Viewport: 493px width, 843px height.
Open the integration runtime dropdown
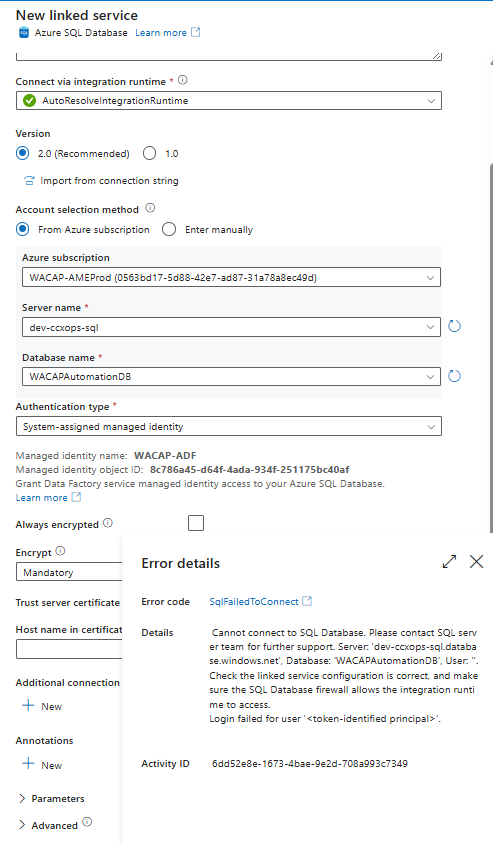pos(229,101)
